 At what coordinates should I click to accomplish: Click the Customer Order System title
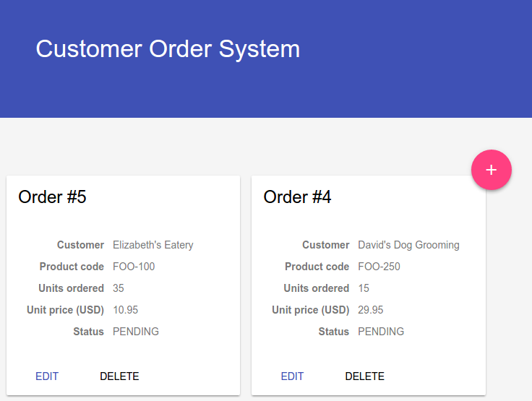click(168, 49)
